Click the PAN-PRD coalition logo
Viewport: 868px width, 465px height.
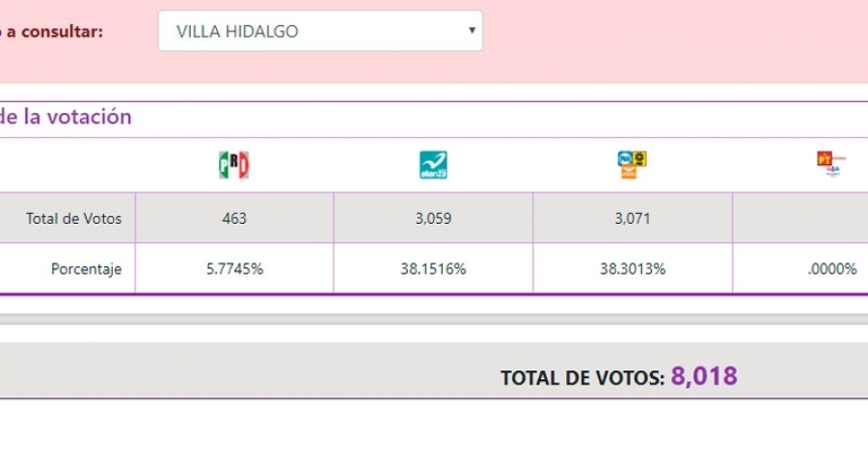[x=632, y=165]
